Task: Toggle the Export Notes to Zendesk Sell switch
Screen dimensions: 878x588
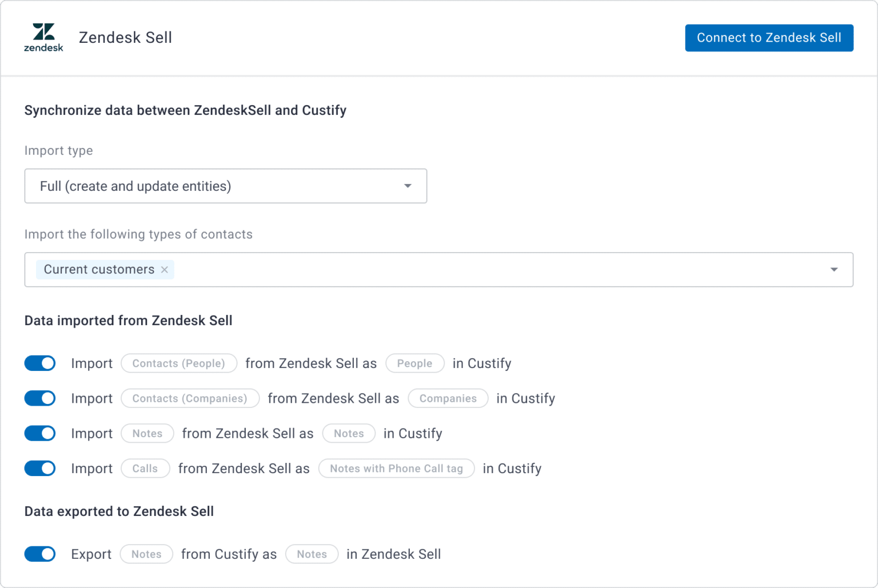Action: pyautogui.click(x=39, y=554)
